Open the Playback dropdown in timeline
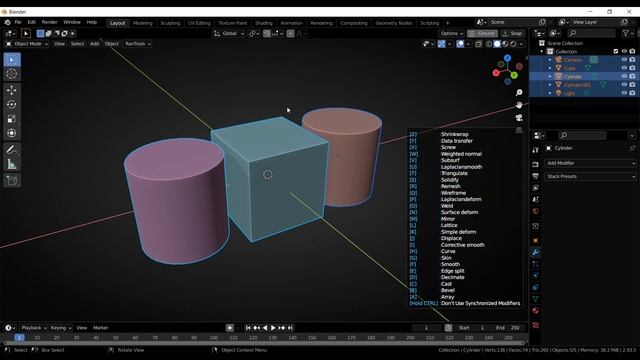Screen dimensions: 640x360 pos(33,328)
